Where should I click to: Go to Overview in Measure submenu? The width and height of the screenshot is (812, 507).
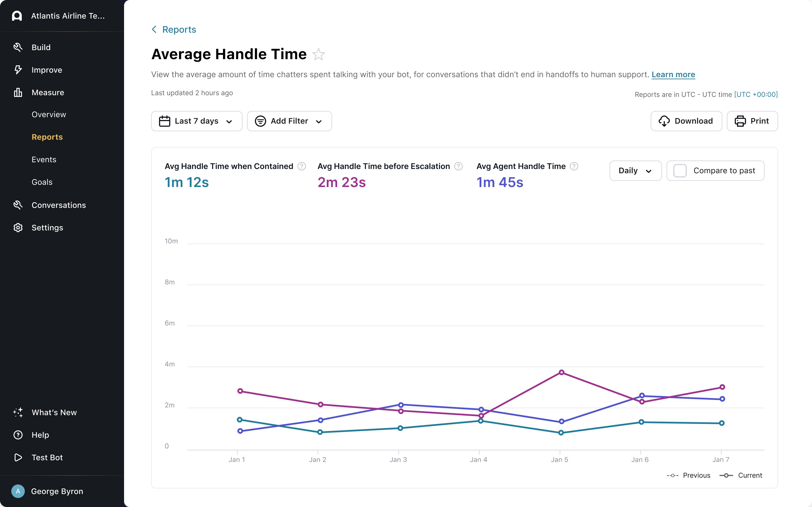[x=49, y=114]
